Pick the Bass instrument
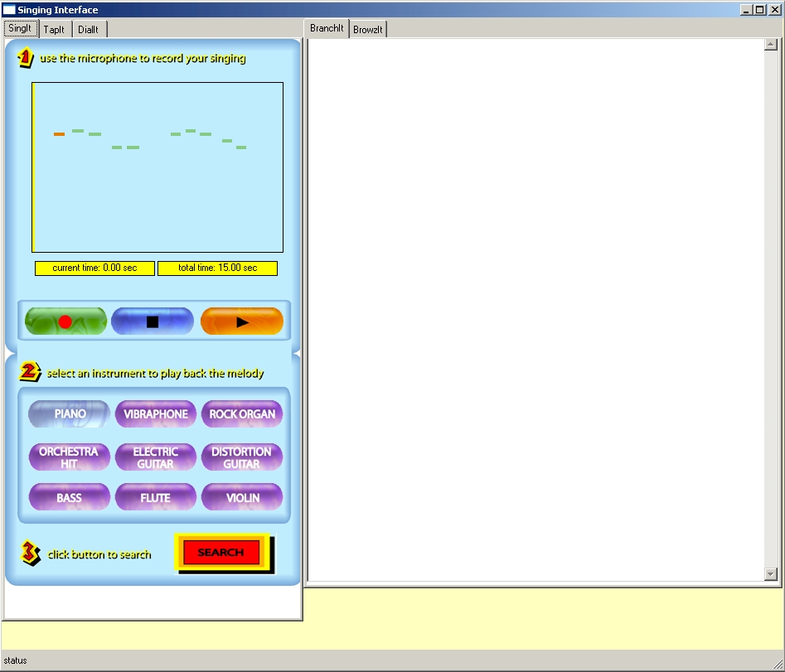The height and width of the screenshot is (672, 785). 70,497
